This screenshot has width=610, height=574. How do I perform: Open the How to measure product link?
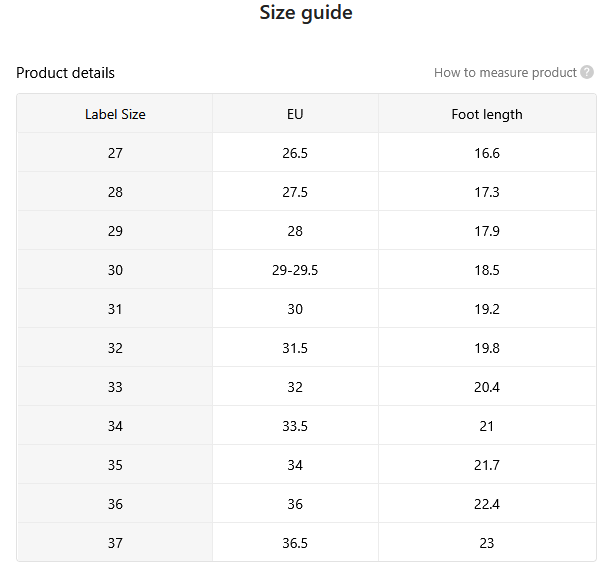505,73
